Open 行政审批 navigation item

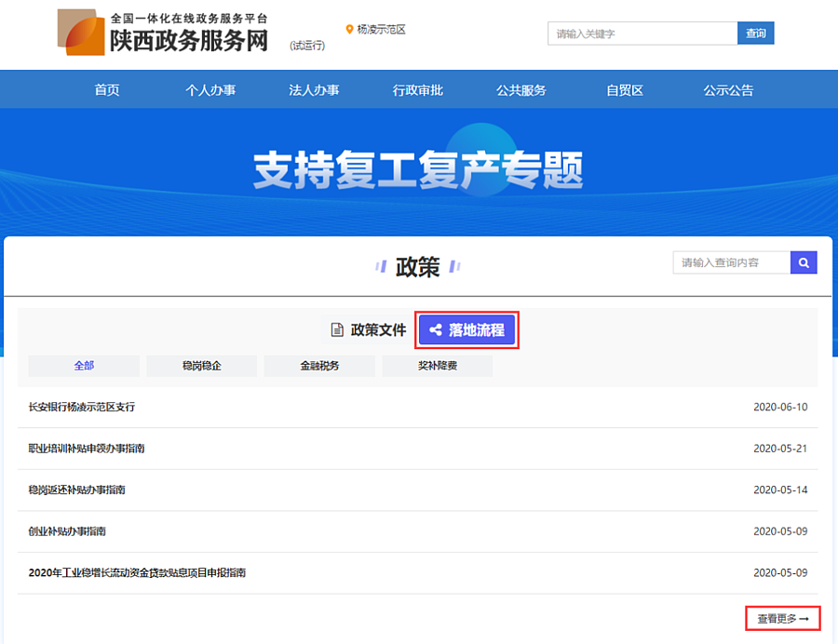418,90
